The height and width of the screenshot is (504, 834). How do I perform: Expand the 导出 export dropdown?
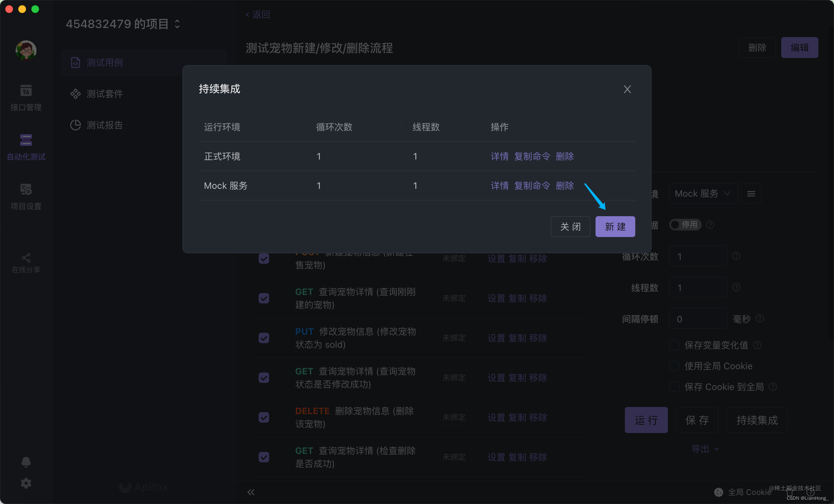pyautogui.click(x=705, y=449)
